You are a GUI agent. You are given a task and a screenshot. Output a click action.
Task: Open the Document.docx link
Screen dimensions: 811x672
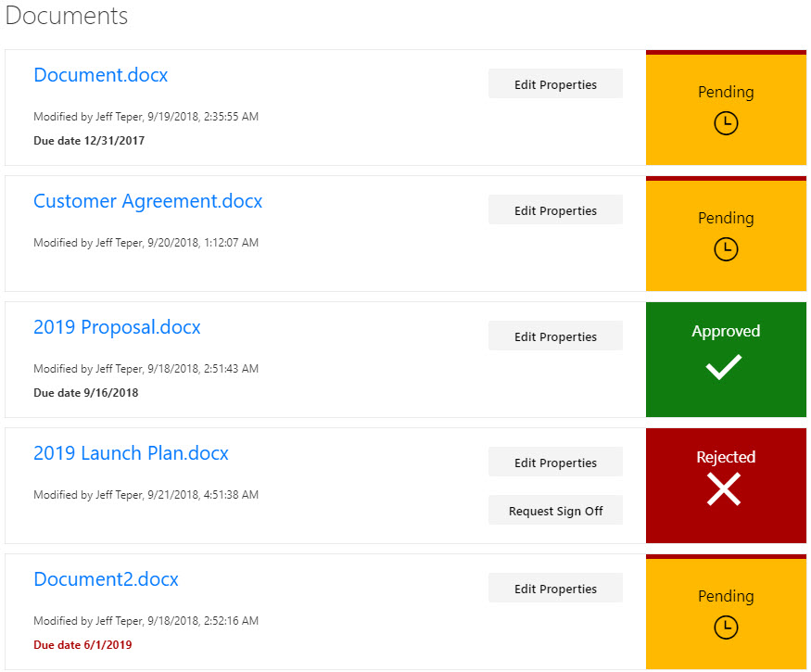tap(101, 75)
